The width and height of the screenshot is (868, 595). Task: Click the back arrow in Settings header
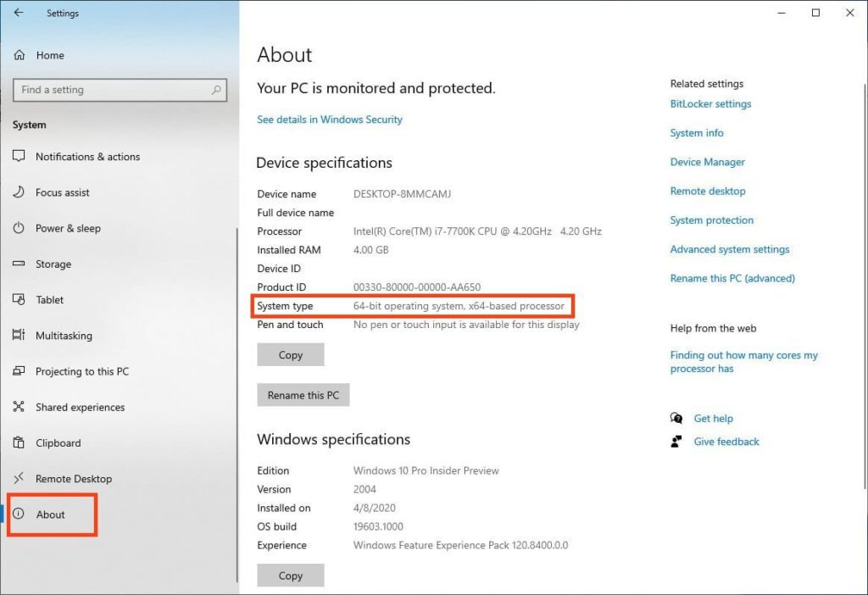(19, 13)
